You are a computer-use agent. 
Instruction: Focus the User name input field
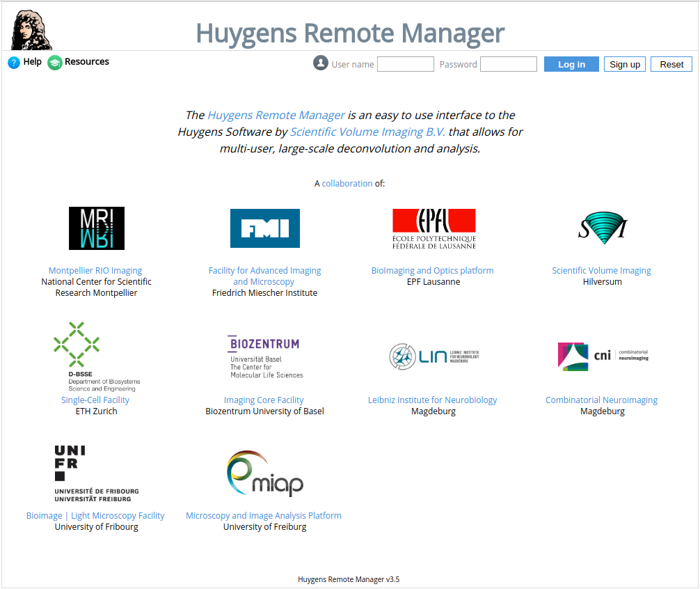click(405, 64)
